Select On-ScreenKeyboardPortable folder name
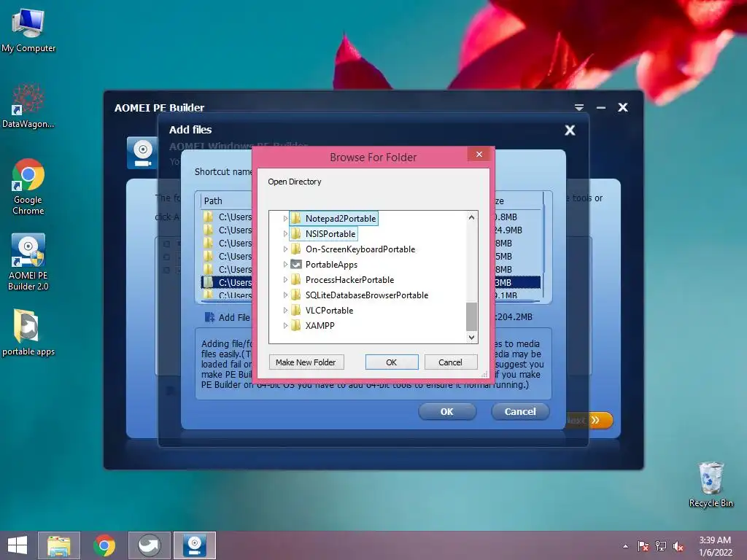Image resolution: width=747 pixels, height=560 pixels. 360,249
